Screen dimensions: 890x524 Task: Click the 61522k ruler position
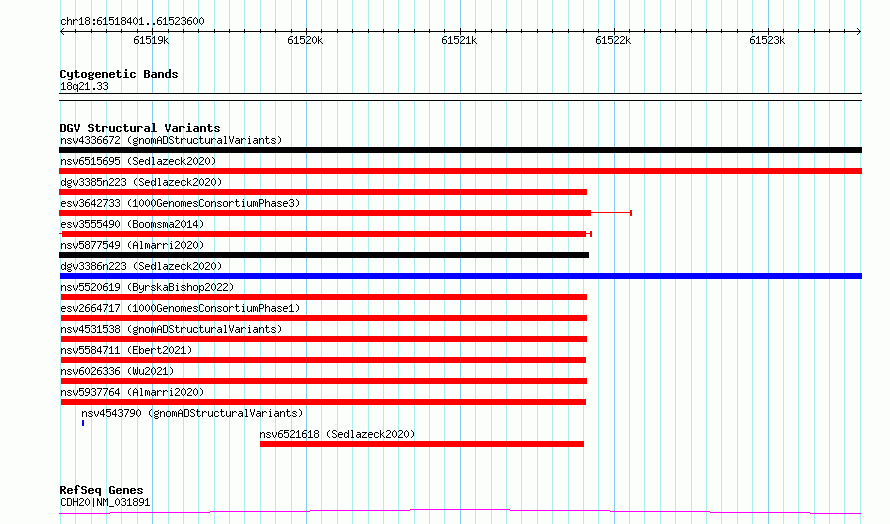coord(613,40)
